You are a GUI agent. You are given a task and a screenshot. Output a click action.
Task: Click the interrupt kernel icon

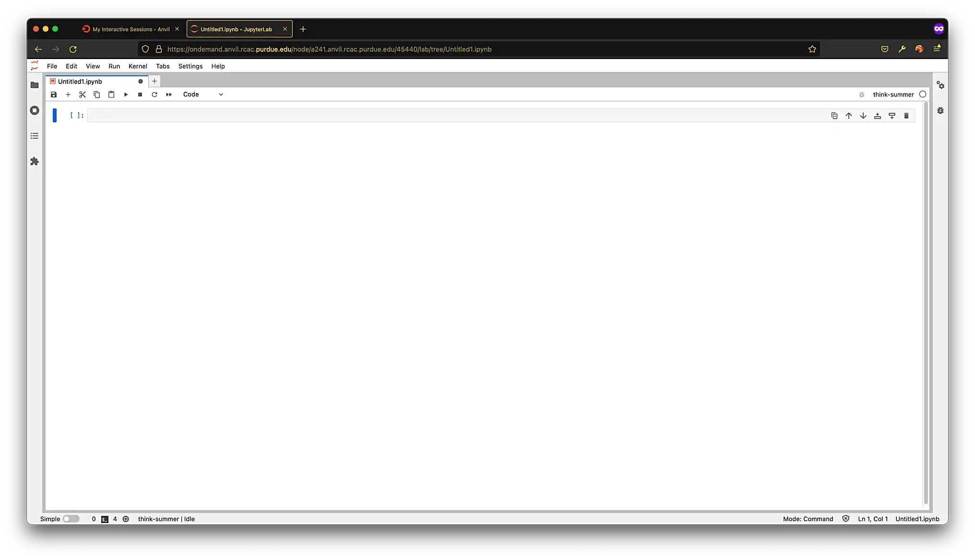140,95
